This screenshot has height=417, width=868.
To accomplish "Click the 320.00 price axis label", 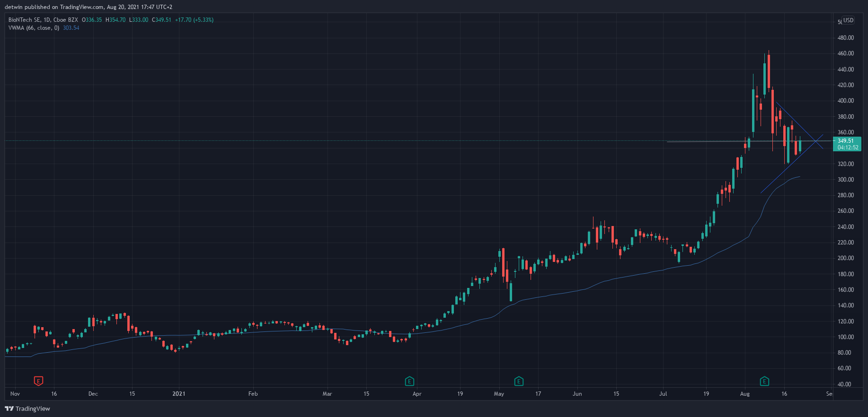I will (846, 164).
